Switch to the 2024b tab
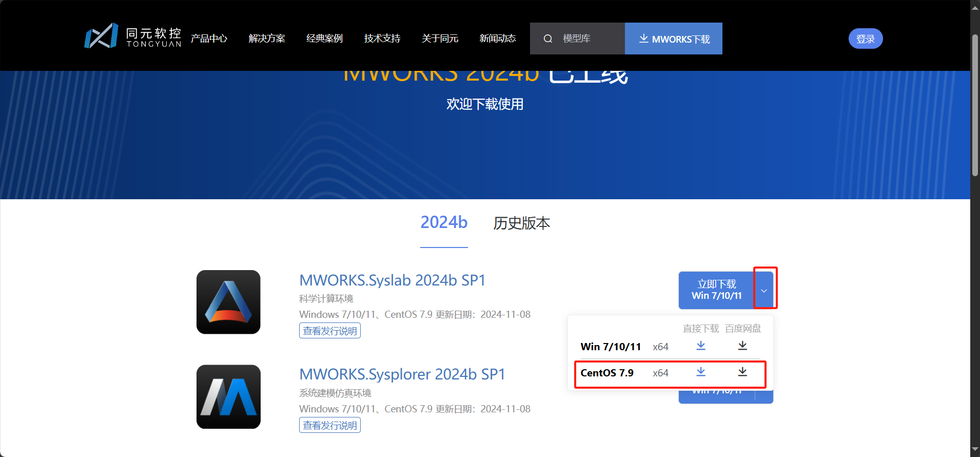Screen dimensions: 980x457 pos(444,222)
